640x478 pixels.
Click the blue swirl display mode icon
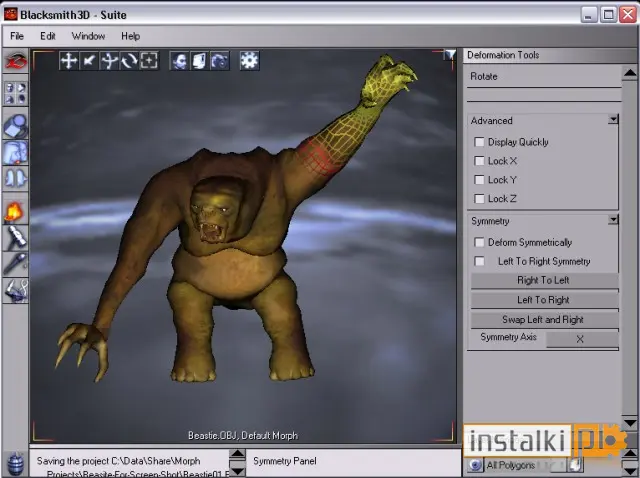pos(219,61)
